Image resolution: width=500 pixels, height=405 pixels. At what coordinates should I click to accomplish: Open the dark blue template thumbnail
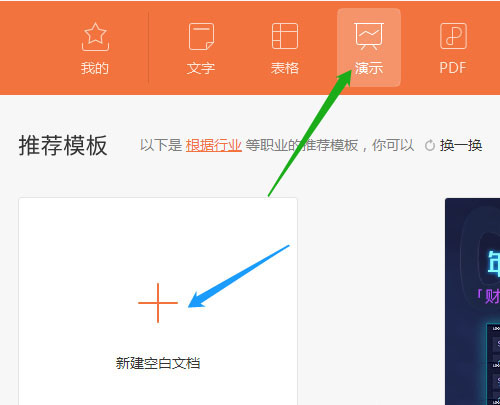click(x=473, y=301)
